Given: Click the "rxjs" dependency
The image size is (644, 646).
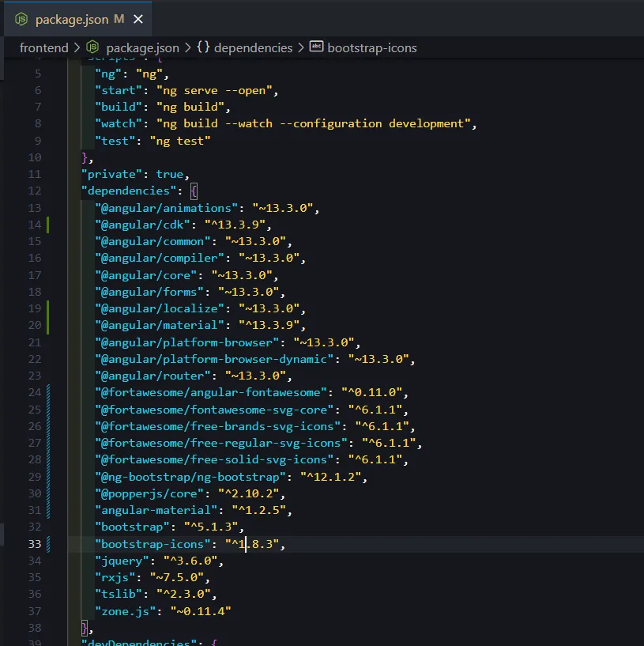Looking at the screenshot, I should coord(115,578).
